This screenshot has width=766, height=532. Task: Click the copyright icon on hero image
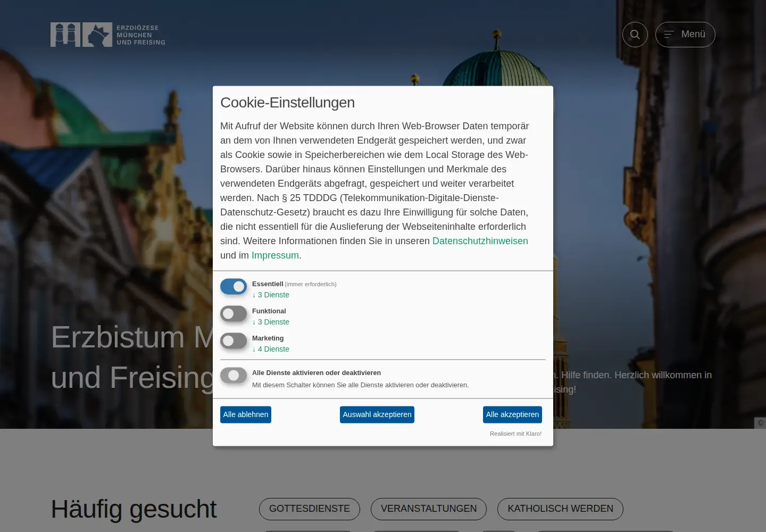pyautogui.click(x=760, y=423)
